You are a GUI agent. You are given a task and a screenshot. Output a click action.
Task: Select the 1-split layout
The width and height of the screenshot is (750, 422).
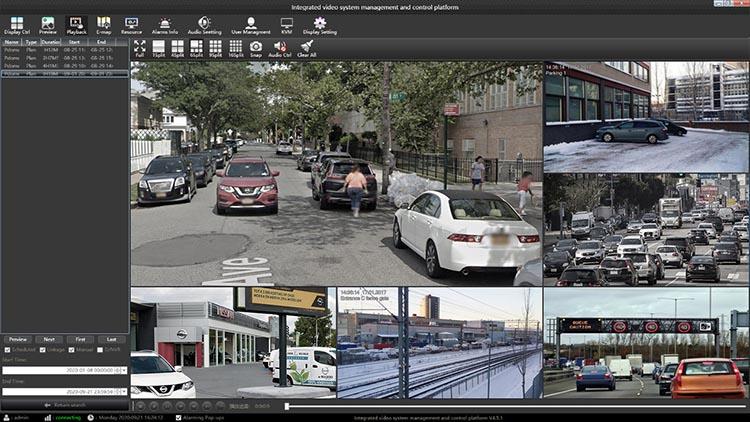pos(158,48)
